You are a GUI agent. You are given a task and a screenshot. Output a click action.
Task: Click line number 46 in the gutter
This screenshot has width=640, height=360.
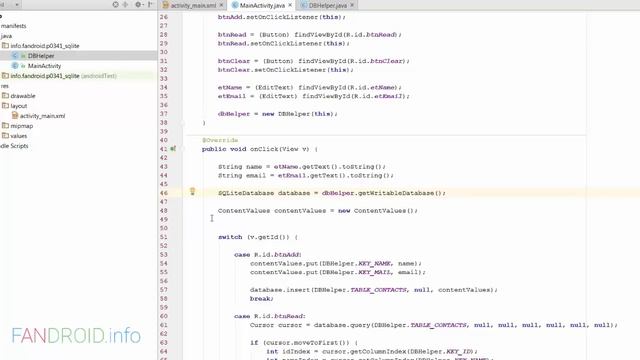pos(164,193)
